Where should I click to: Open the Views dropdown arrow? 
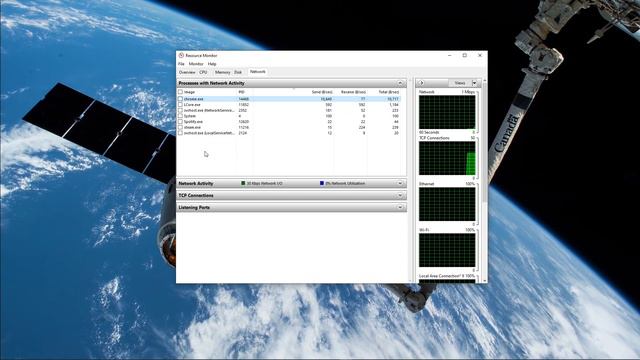pos(474,83)
